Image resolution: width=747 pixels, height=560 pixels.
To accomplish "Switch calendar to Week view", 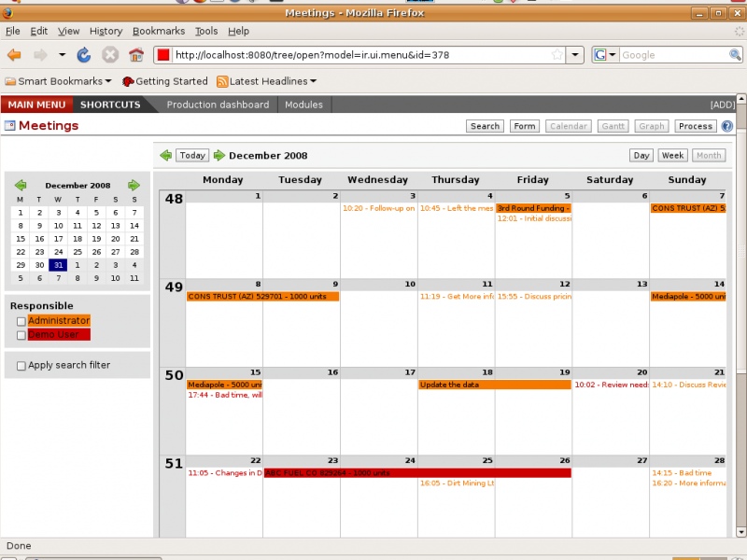I will coord(671,155).
